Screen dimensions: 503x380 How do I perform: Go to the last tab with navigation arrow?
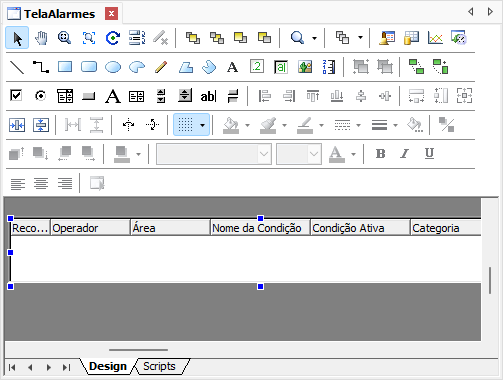pos(66,367)
